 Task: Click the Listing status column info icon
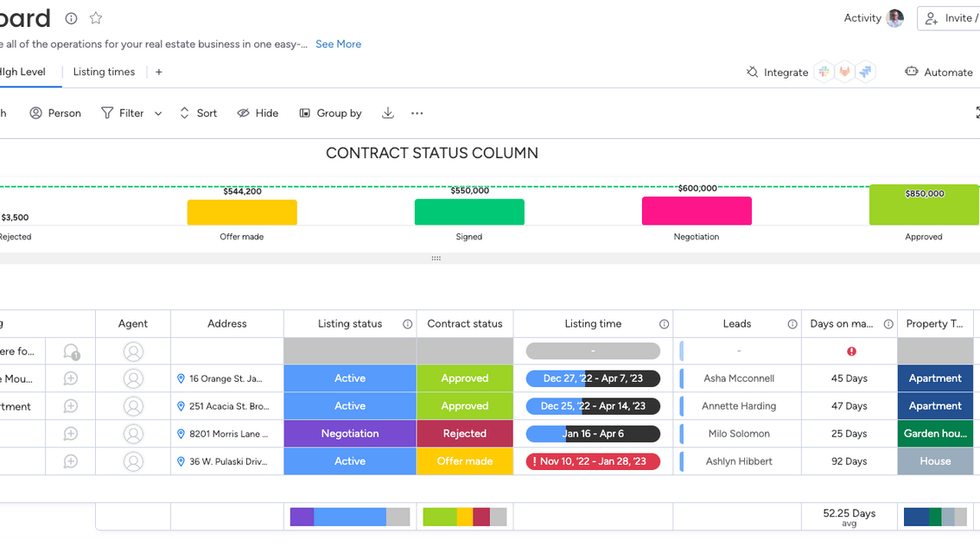click(407, 324)
